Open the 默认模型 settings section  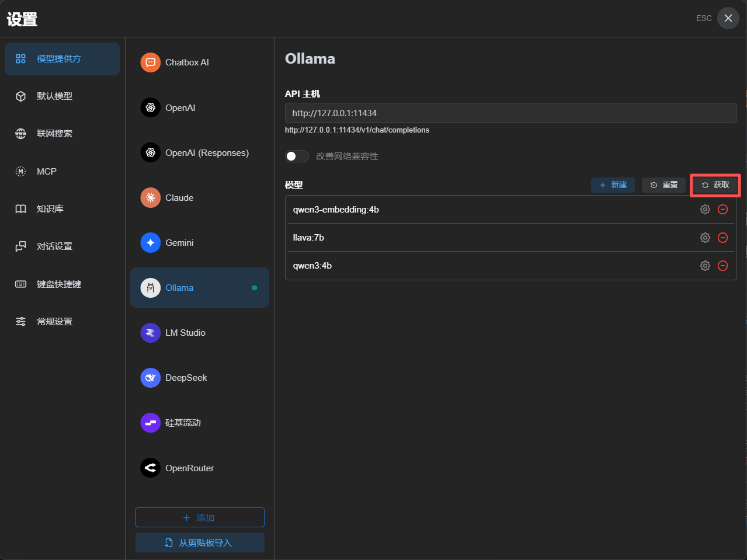(62, 96)
